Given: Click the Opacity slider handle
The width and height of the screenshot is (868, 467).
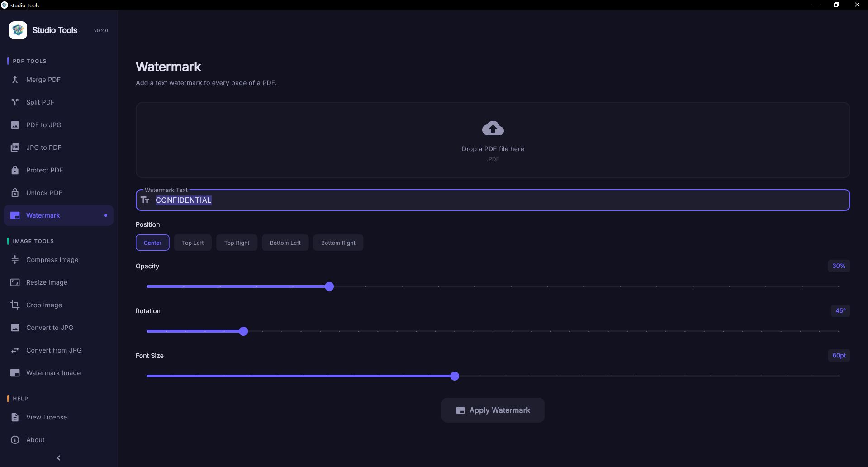Looking at the screenshot, I should pyautogui.click(x=329, y=286).
